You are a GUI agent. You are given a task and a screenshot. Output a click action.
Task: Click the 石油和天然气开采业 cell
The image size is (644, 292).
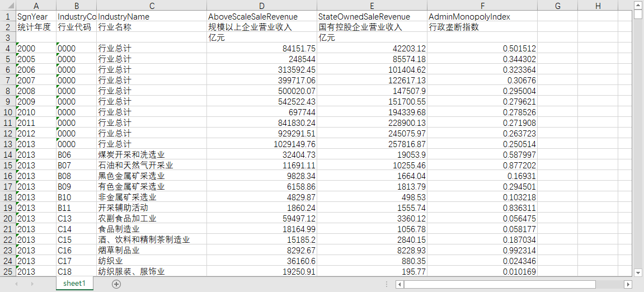152,165
